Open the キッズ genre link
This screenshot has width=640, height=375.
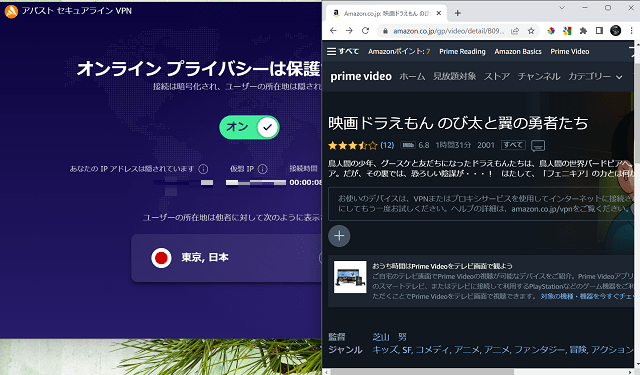(385, 350)
